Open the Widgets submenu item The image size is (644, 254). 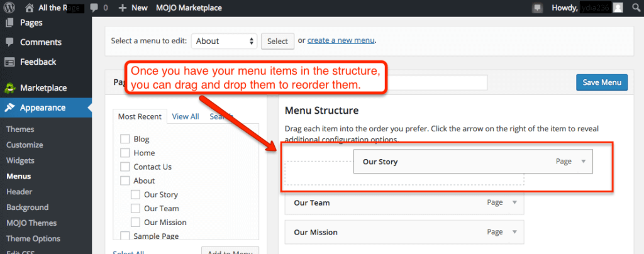(20, 160)
